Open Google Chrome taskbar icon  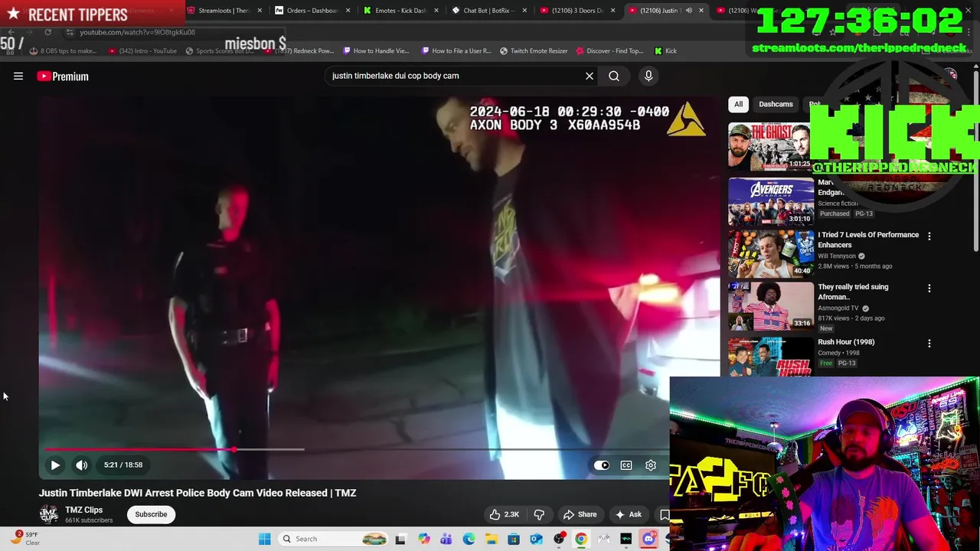tap(581, 539)
